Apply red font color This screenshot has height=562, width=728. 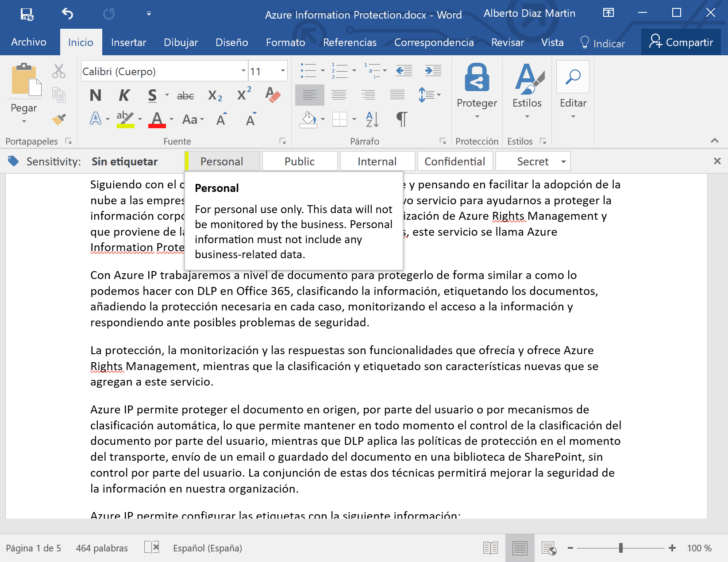coord(157,119)
